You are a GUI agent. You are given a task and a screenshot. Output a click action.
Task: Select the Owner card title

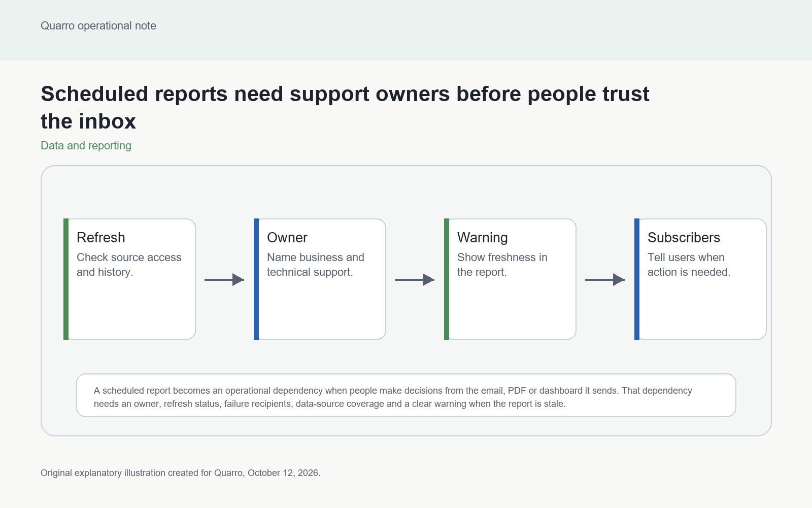pos(287,238)
